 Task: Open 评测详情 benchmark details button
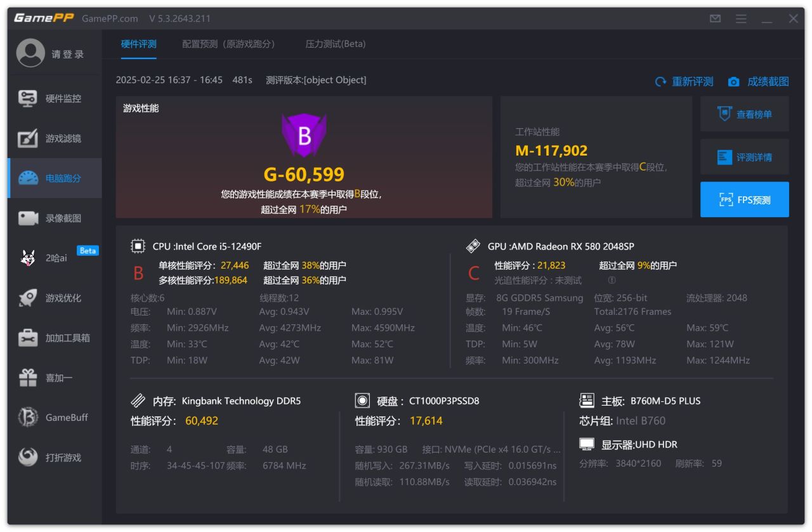pos(745,157)
